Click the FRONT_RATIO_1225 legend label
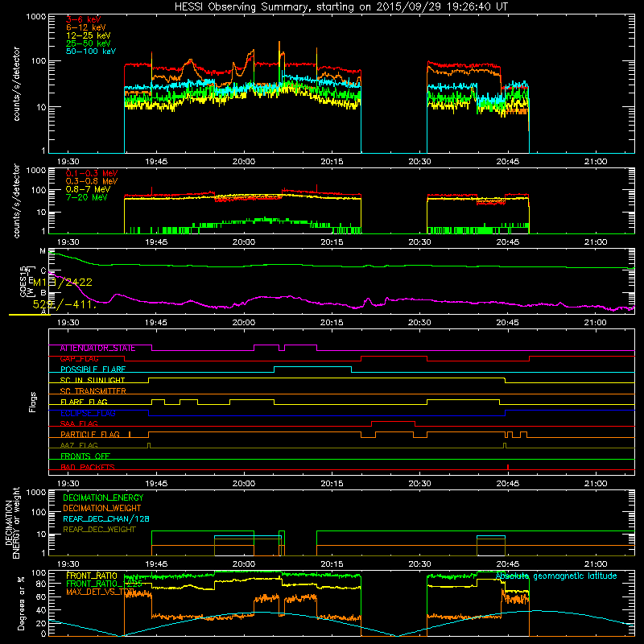This screenshot has width=644, height=644. click(104, 584)
